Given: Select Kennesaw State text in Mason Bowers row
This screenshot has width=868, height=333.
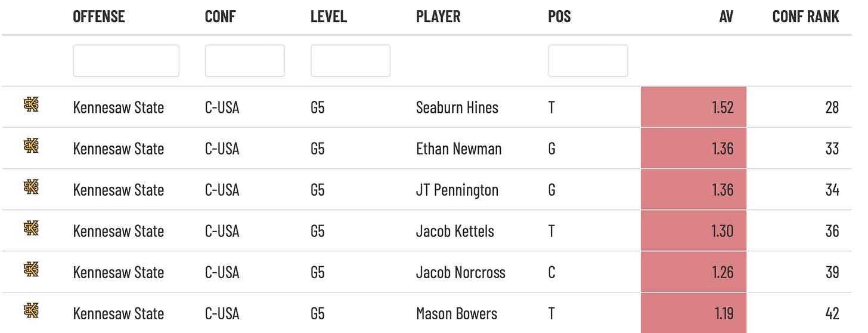Looking at the screenshot, I should [119, 313].
